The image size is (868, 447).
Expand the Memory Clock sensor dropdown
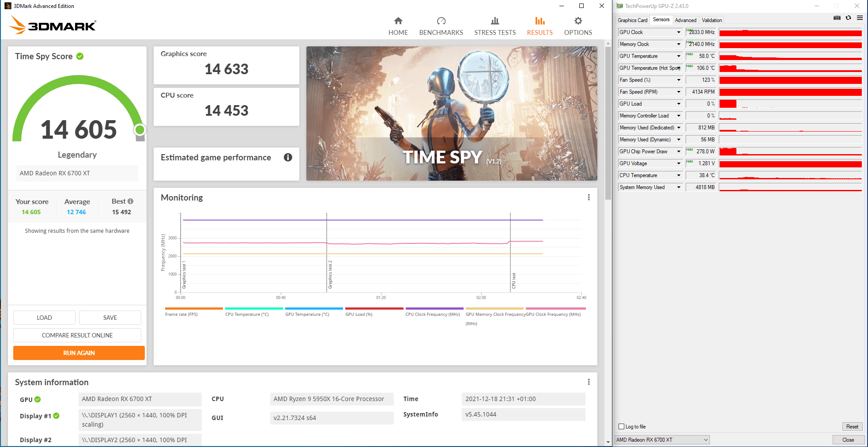pyautogui.click(x=679, y=44)
